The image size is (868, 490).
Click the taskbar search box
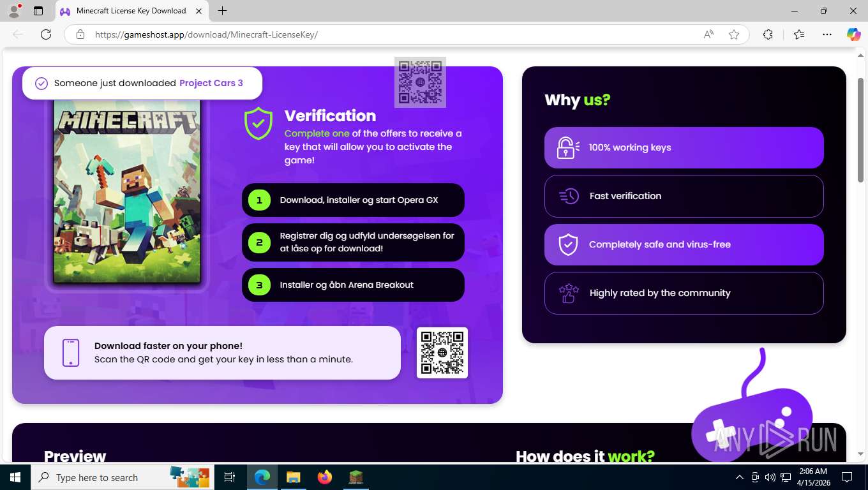coord(123,477)
